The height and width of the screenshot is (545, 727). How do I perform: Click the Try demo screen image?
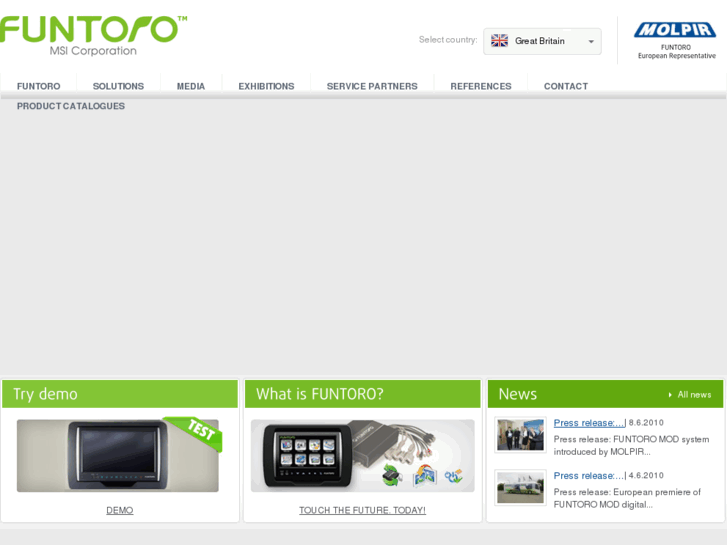pyautogui.click(x=118, y=455)
